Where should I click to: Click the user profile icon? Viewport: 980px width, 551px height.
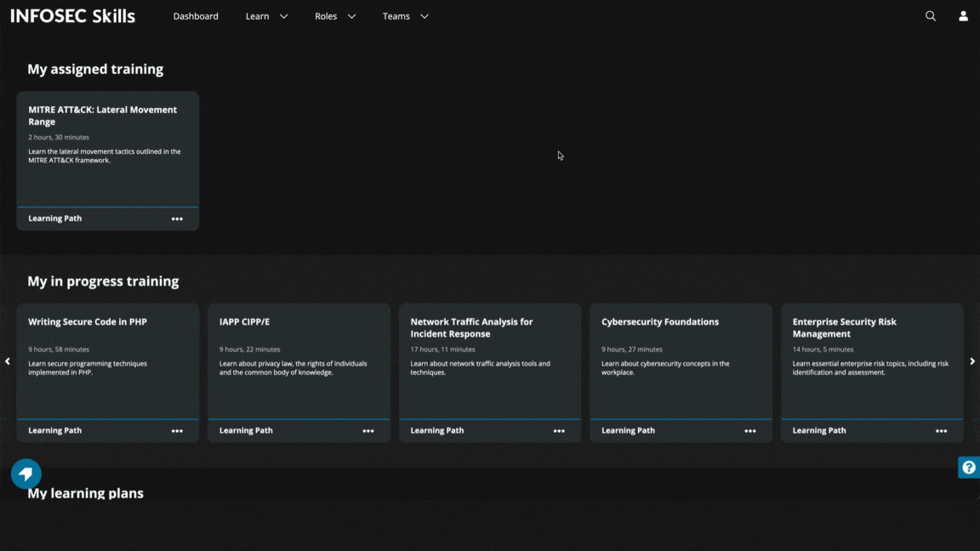963,16
